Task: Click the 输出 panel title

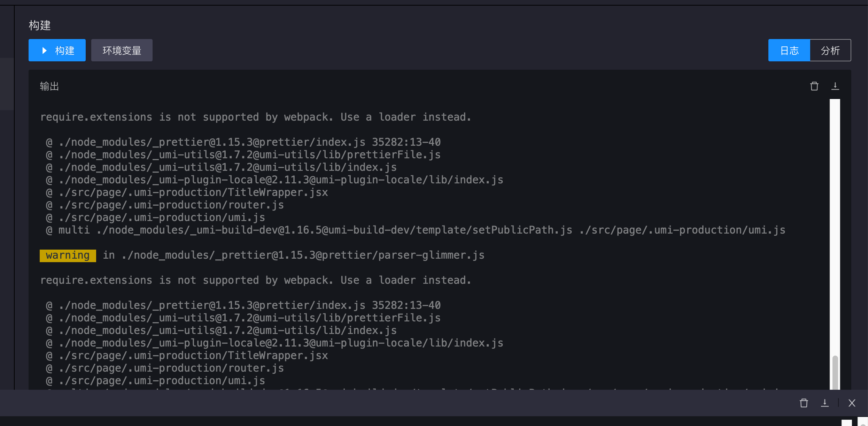Action: [49, 86]
